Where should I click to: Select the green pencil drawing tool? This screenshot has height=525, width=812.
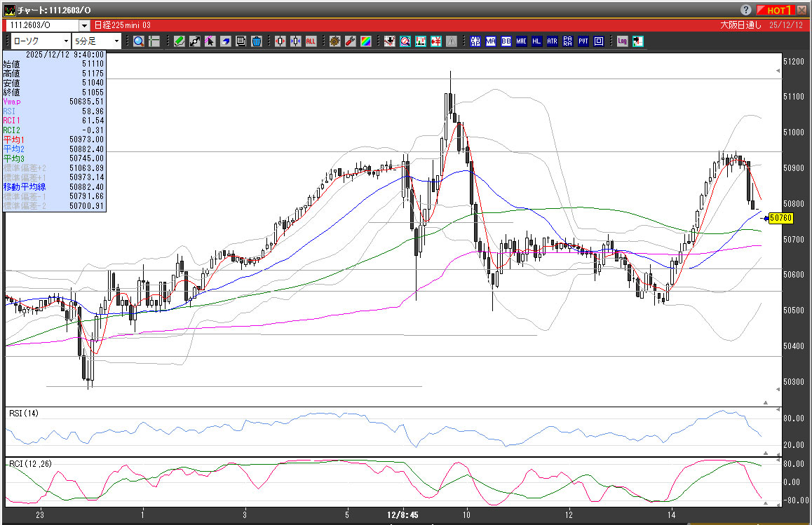tap(180, 41)
